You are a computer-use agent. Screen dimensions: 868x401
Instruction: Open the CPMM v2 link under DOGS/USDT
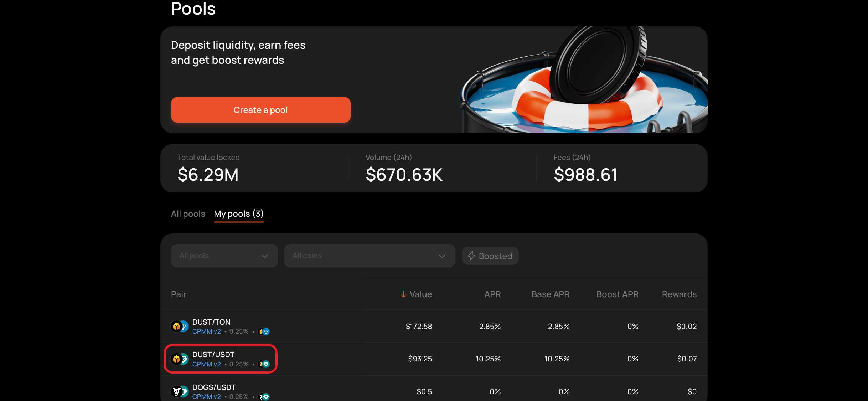(x=207, y=397)
